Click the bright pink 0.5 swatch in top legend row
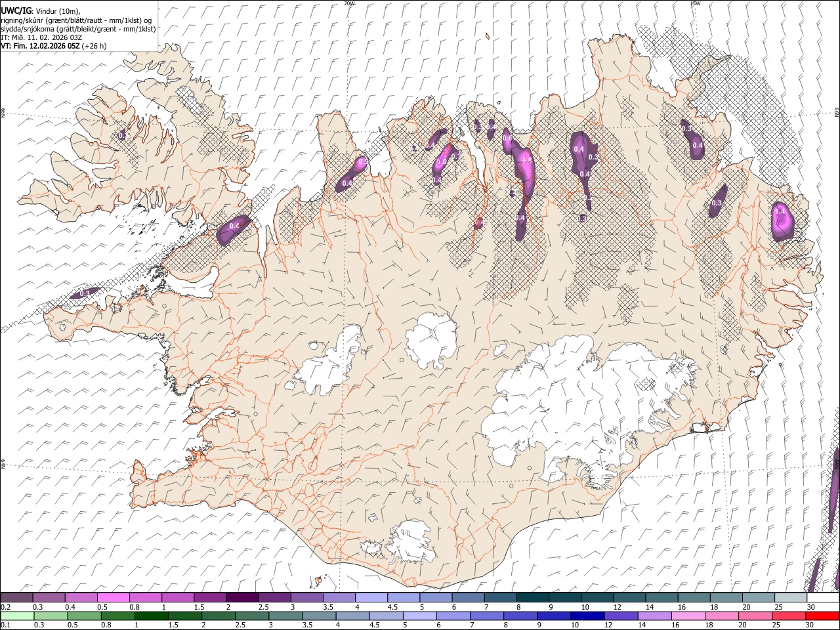Viewport: 840px width, 630px height. tap(113, 598)
